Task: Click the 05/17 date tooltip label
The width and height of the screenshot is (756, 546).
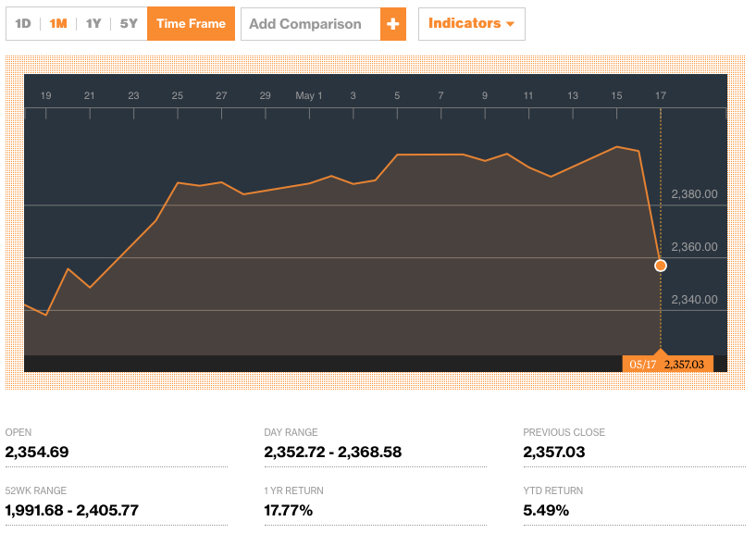Action: point(642,365)
